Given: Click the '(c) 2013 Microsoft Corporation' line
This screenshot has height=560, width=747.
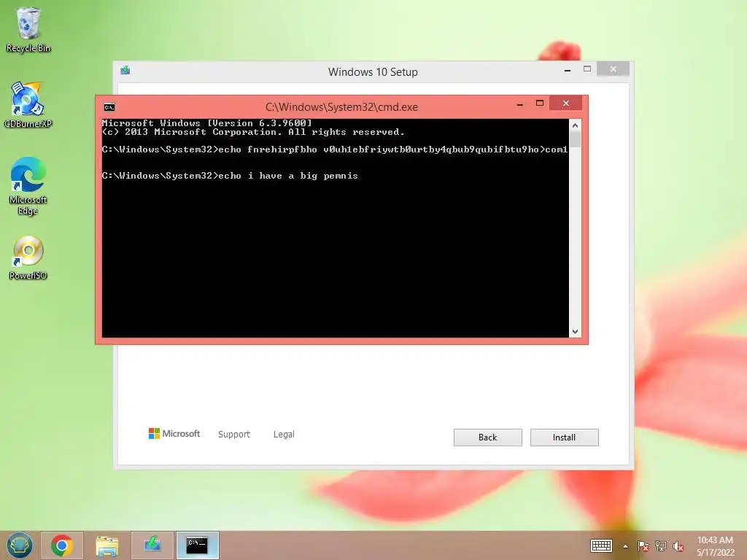Looking at the screenshot, I should (253, 132).
